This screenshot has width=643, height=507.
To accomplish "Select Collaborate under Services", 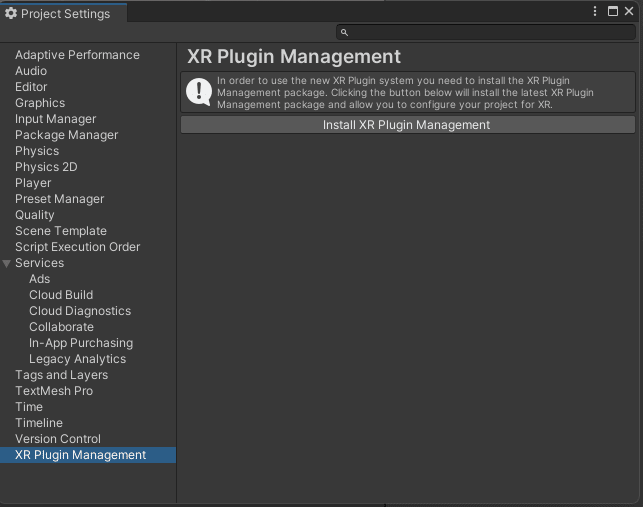I will click(x=62, y=327).
